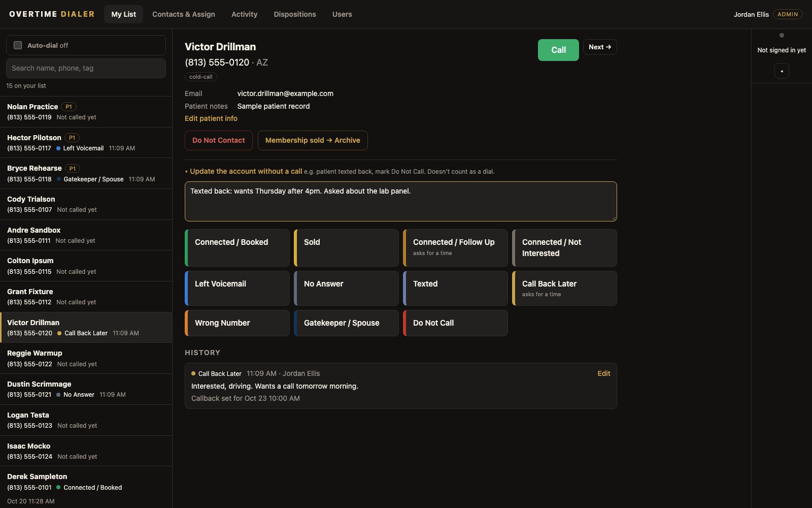This screenshot has height=508, width=812.
Task: Select Dustin Scrimmage from the list
Action: (86, 389)
